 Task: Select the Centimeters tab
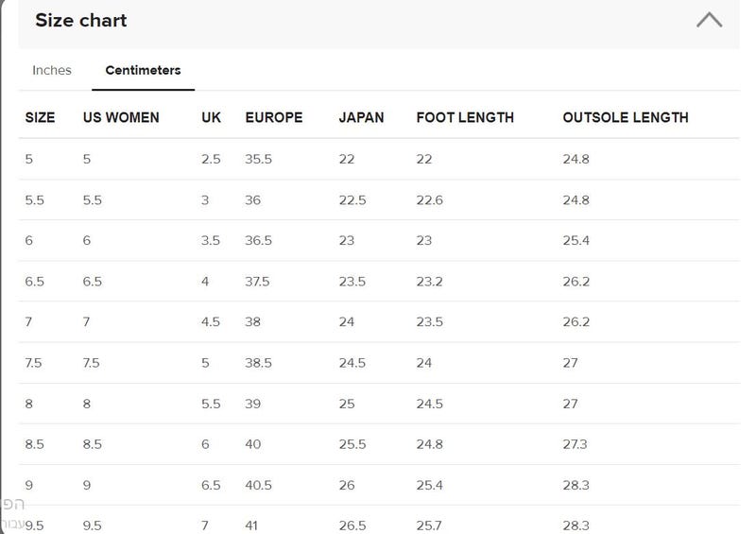[x=143, y=71]
